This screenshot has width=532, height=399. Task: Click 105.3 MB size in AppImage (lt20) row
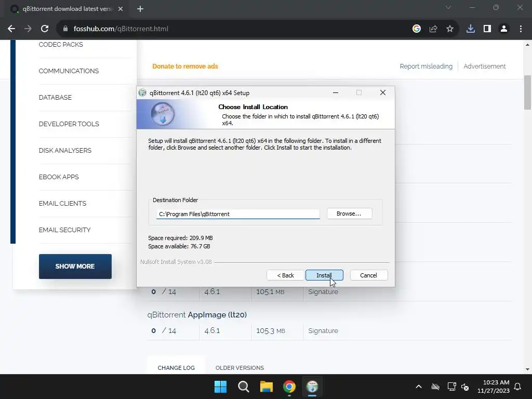click(270, 331)
